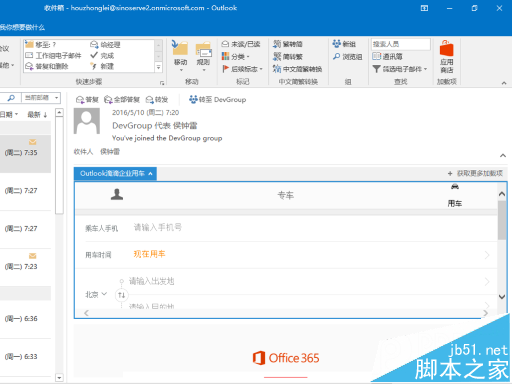Image resolution: width=512 pixels, height=384 pixels.
Task: Convert text with 繁转简
Action: [288, 44]
